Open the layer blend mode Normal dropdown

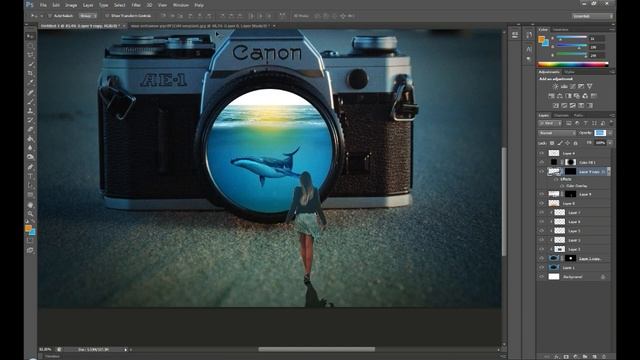557,133
